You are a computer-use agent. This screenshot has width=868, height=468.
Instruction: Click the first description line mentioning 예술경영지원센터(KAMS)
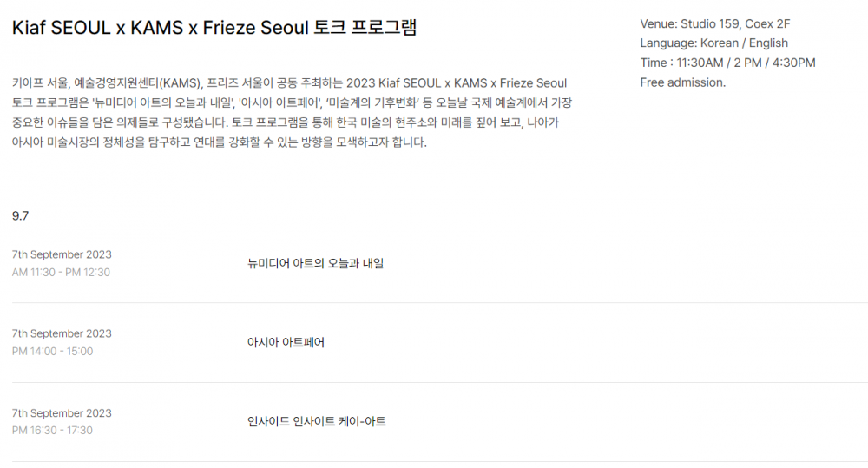pyautogui.click(x=290, y=83)
